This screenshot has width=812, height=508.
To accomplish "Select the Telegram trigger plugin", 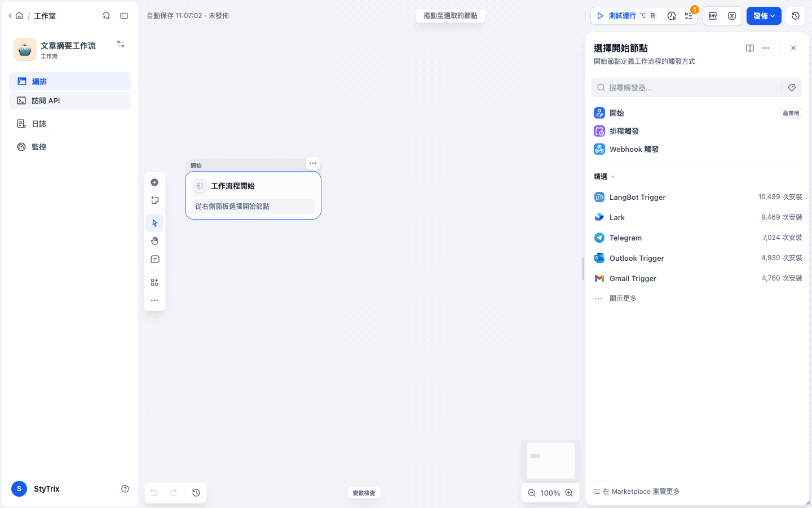I will point(698,238).
